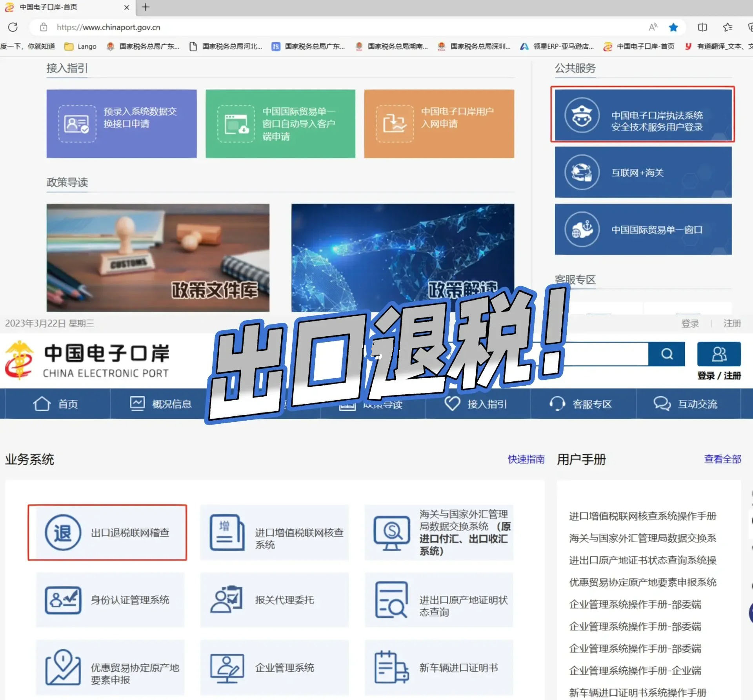This screenshot has width=753, height=700.
Task: Click the 登录 / 注册 label under user icon
Action: click(x=719, y=376)
